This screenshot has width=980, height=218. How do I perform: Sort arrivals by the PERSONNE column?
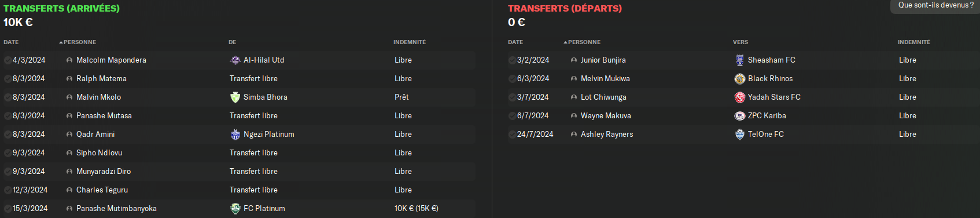tap(78, 42)
